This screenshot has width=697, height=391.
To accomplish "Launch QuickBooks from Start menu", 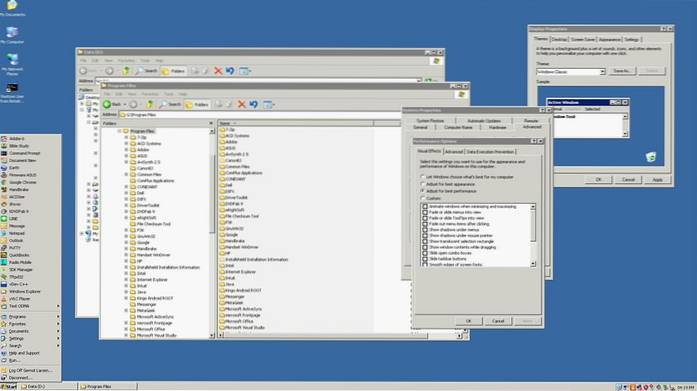I will (x=19, y=255).
